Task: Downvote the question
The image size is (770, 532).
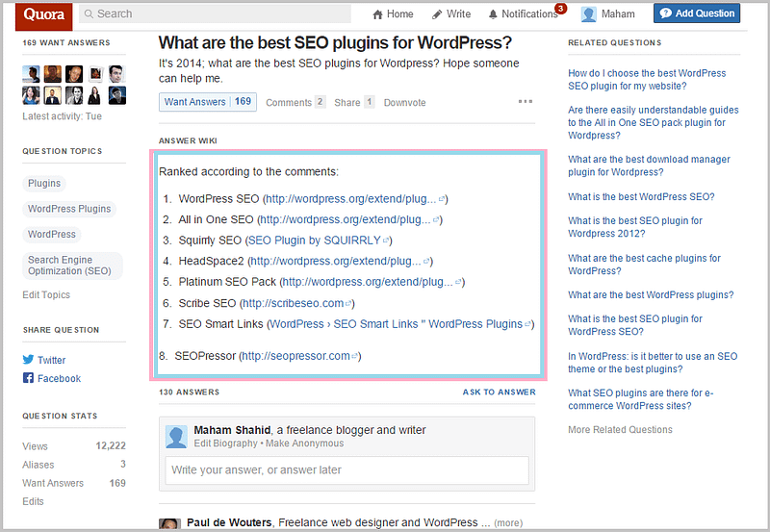Action: [404, 103]
